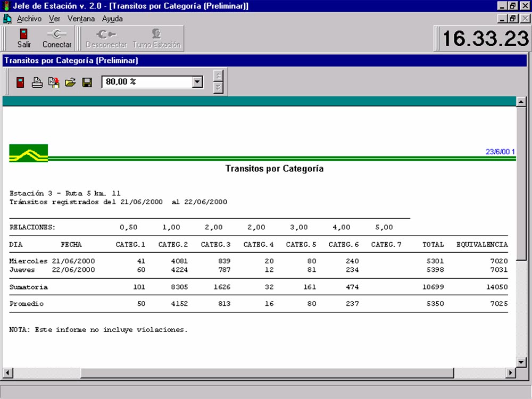Click the export report icon
This screenshot has height=399, width=532.
(54, 82)
